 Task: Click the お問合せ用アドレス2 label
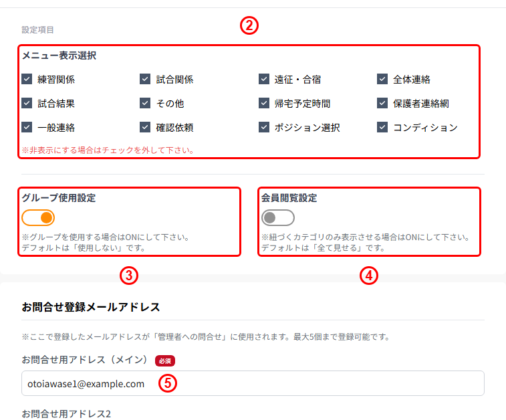[x=66, y=414]
